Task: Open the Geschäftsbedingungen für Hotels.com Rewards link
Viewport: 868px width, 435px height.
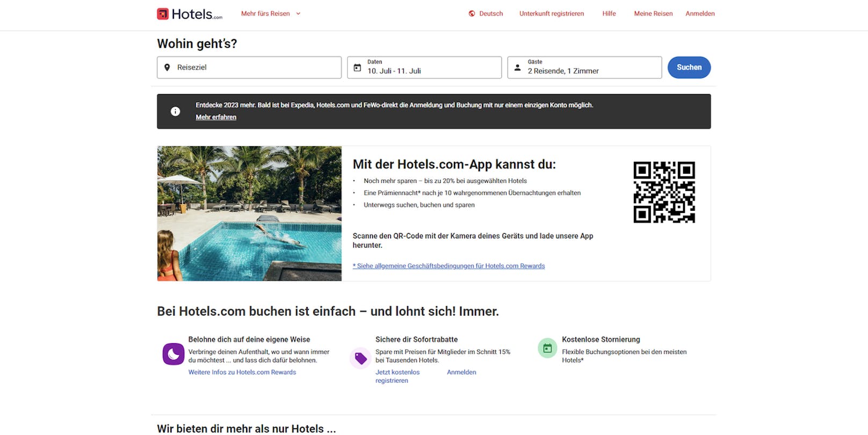Action: coord(449,266)
